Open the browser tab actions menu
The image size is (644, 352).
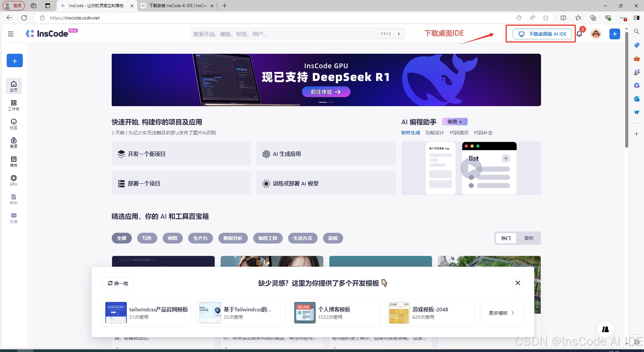coord(48,6)
